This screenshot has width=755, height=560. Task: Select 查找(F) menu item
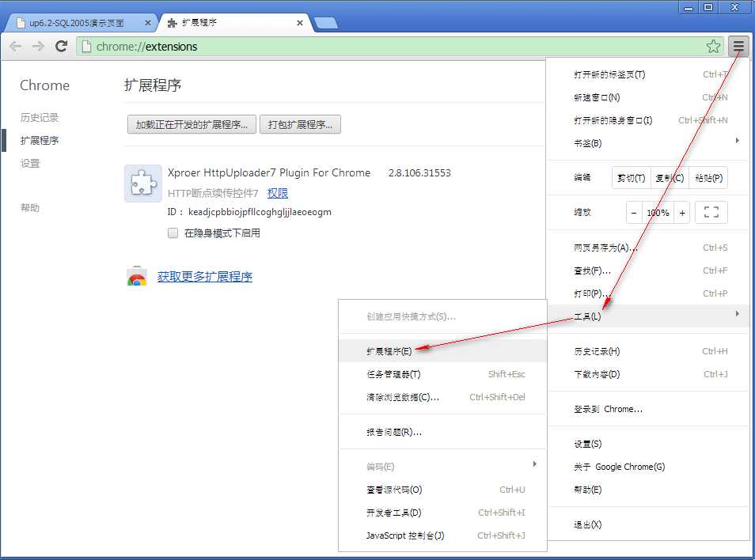[x=648, y=271]
